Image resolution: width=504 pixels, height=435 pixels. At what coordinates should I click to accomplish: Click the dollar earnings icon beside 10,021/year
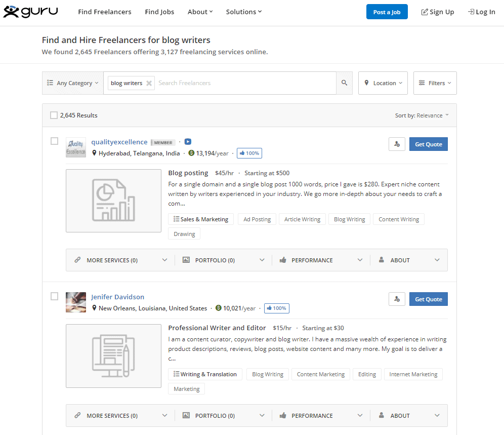(219, 308)
